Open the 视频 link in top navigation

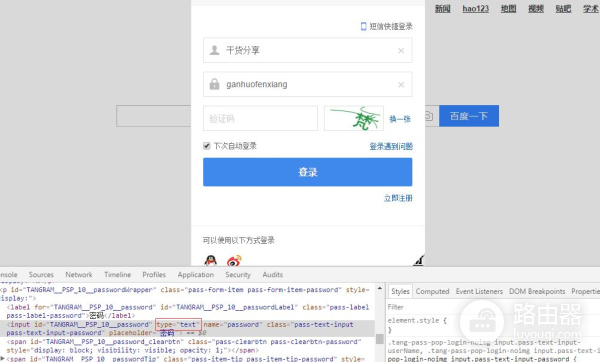[536, 8]
